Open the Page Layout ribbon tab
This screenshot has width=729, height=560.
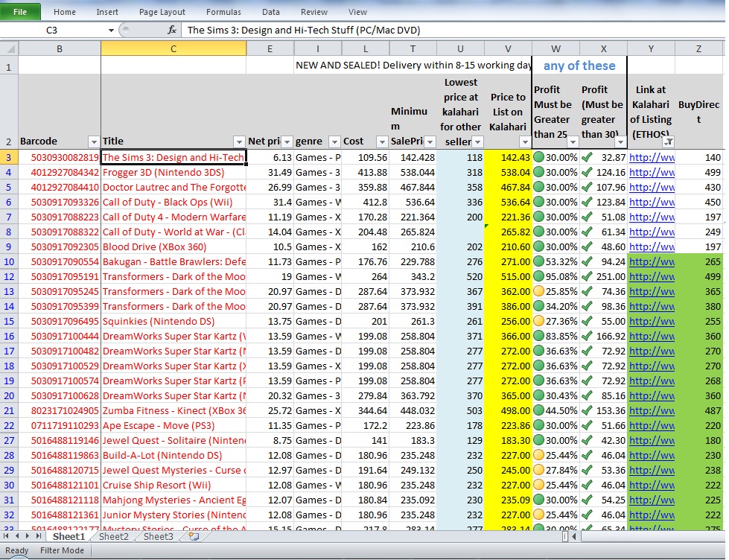point(162,12)
